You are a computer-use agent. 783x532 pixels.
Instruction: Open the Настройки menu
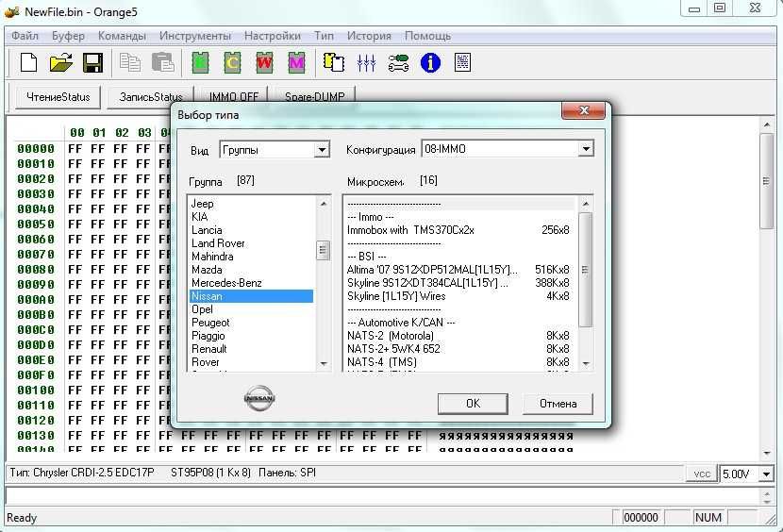(x=272, y=36)
